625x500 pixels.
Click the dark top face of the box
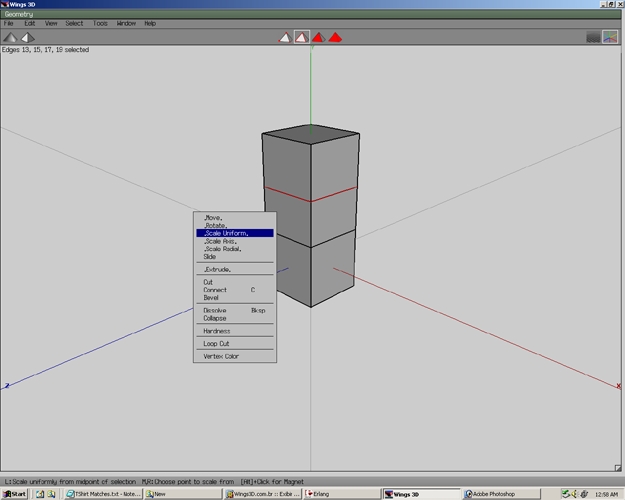(311, 134)
